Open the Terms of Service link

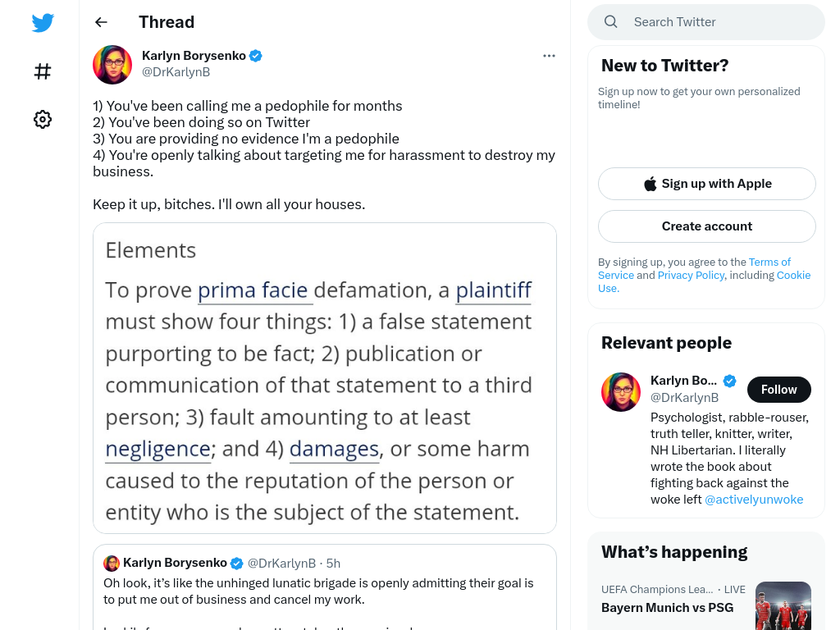694,268
